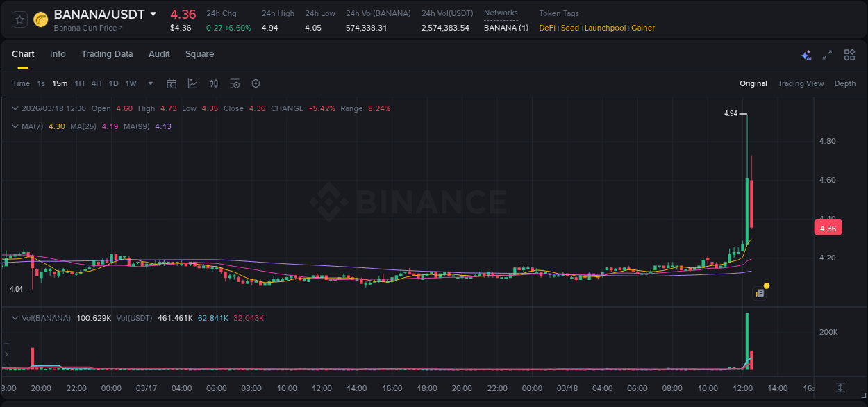Open the Audit tab
The width and height of the screenshot is (868, 407).
pyautogui.click(x=159, y=53)
